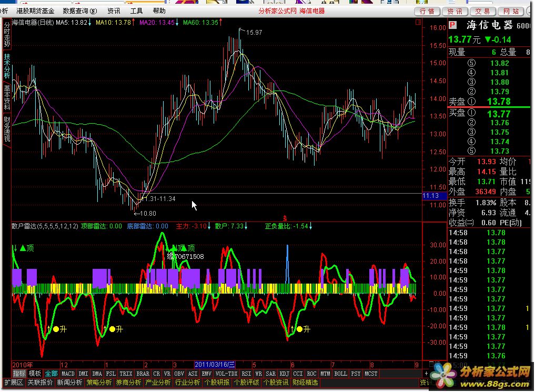535x392 pixels.
Task: Open the 数据查询 menu
Action: pyautogui.click(x=80, y=11)
